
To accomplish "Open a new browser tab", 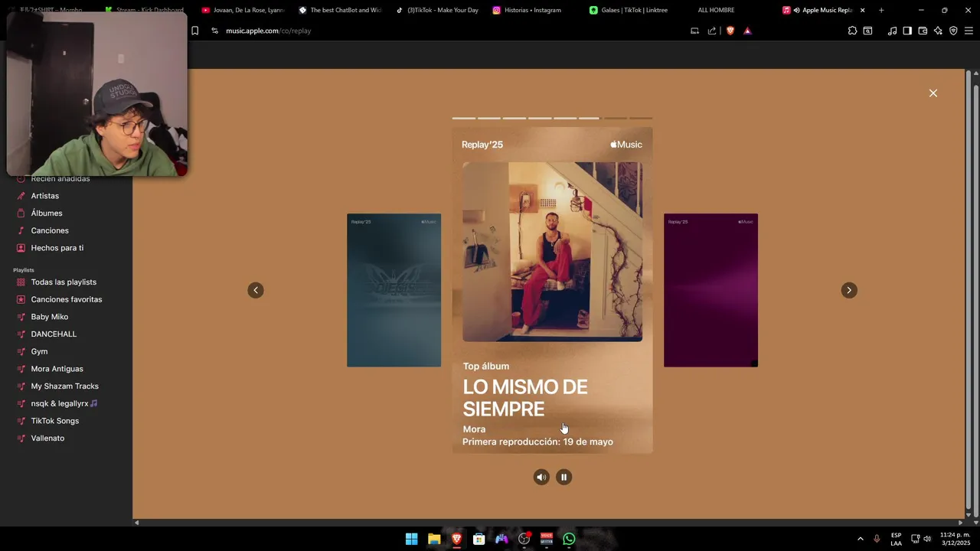I will (881, 10).
